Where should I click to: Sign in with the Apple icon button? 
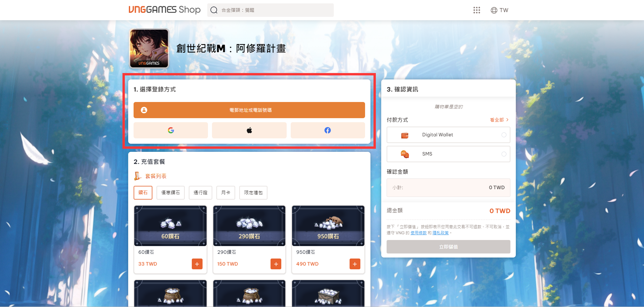(x=249, y=130)
